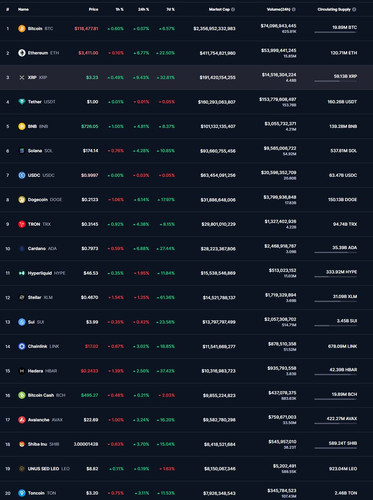Click Cardano's circulating supply progress bar
373x500 pixels.
pyautogui.click(x=336, y=252)
